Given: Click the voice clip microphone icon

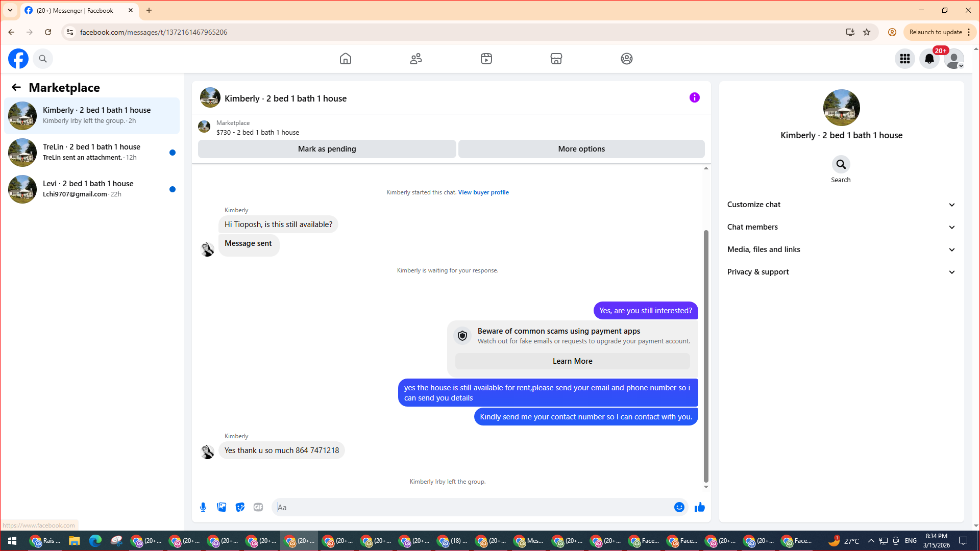Looking at the screenshot, I should tap(203, 507).
